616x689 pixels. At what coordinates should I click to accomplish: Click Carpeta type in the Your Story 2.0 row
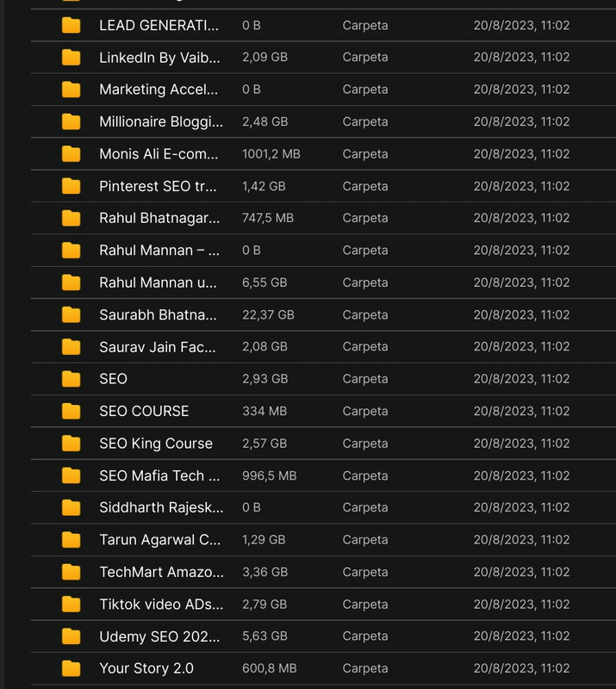(x=365, y=668)
